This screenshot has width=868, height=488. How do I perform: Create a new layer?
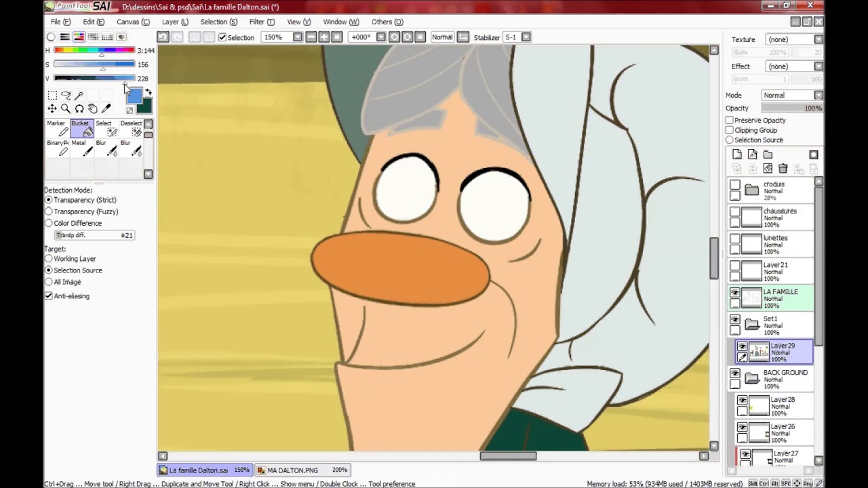[x=737, y=155]
